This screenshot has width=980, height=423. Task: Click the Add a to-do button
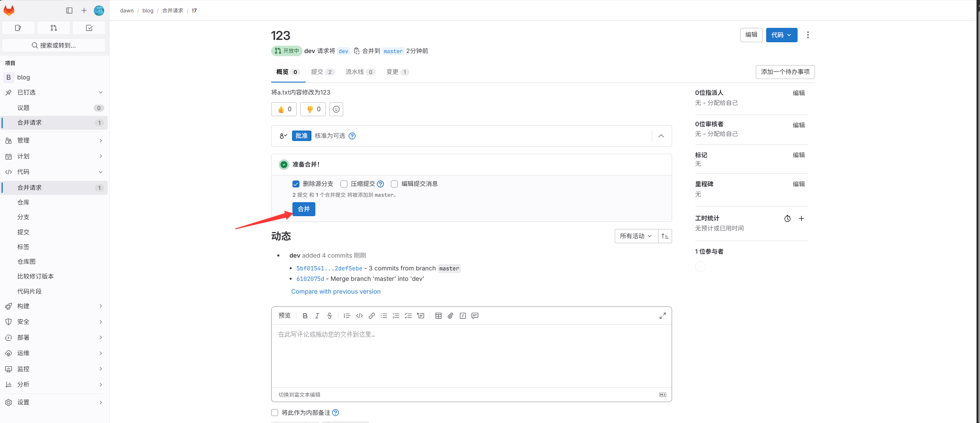point(785,72)
